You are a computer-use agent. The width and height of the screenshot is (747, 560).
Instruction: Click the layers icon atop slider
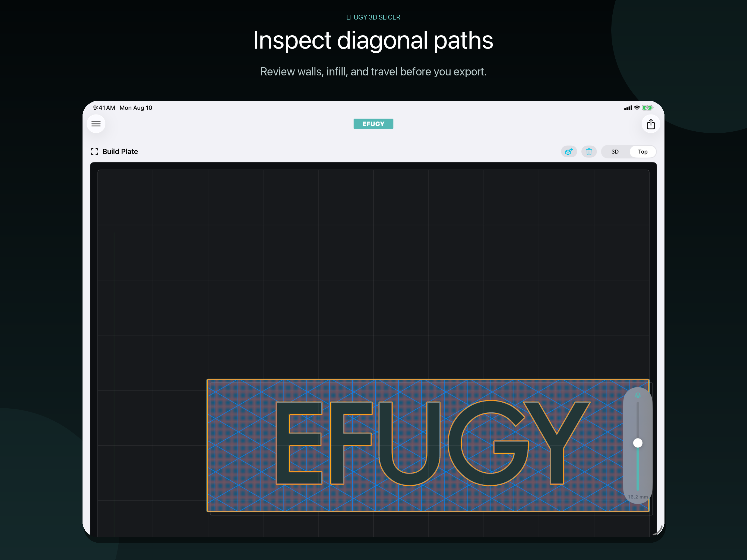tap(638, 395)
